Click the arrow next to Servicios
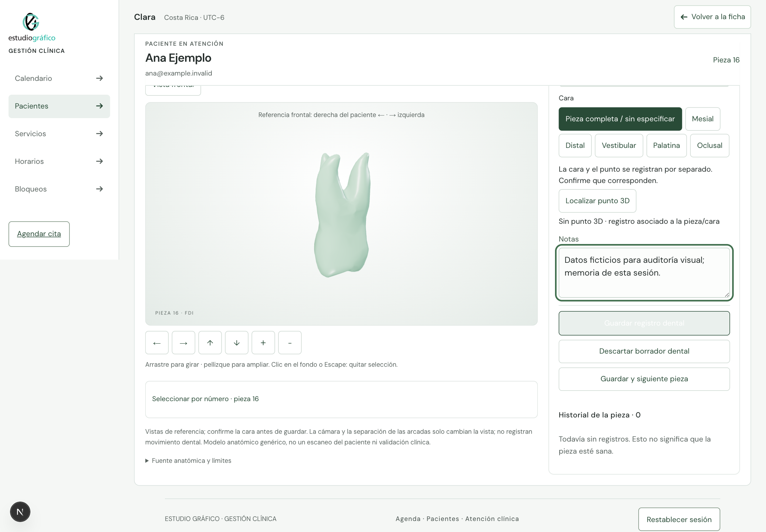 [100, 134]
